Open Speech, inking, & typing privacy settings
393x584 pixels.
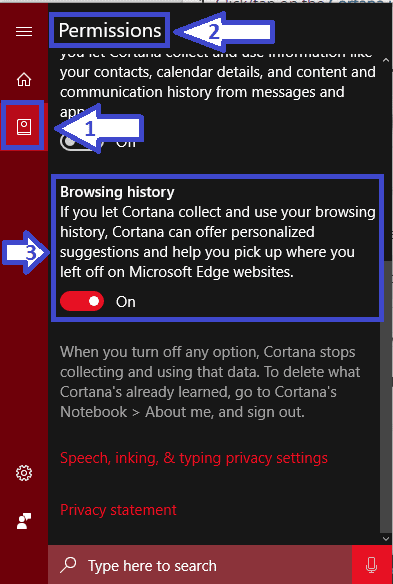click(194, 458)
